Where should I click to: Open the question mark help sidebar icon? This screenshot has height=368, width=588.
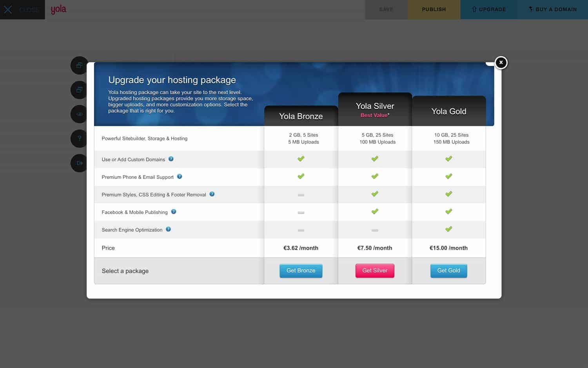click(79, 138)
